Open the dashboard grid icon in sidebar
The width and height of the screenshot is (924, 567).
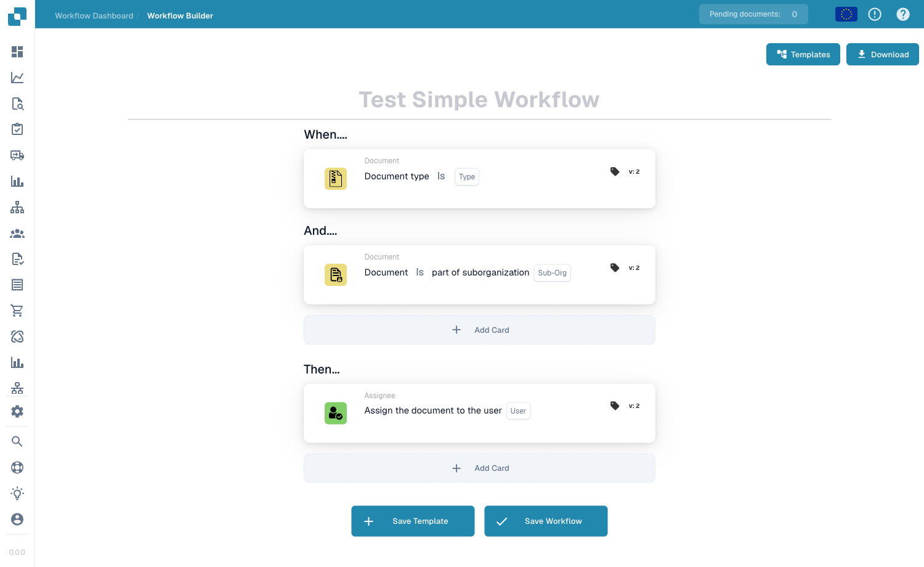pos(17,52)
